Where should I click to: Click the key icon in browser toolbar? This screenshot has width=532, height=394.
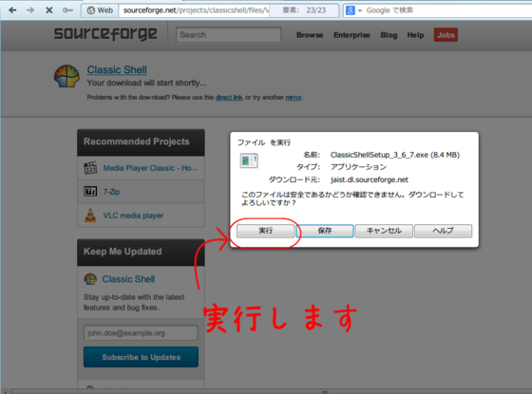click(x=67, y=10)
